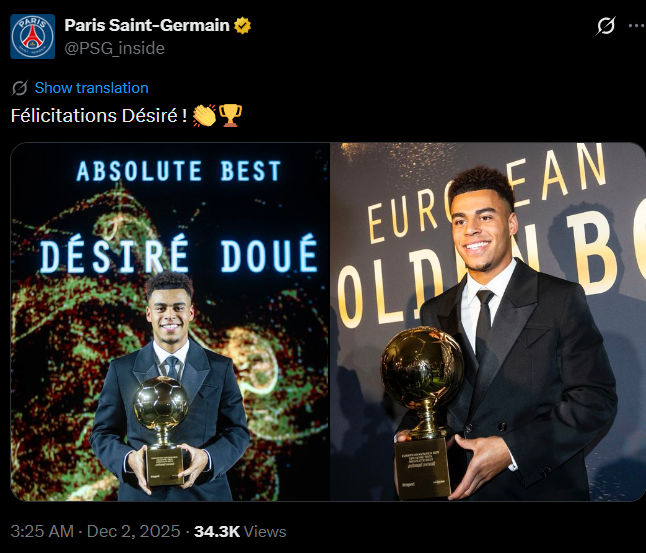Open the right European Golden Boy photo
The width and height of the screenshot is (646, 553).
click(488, 320)
